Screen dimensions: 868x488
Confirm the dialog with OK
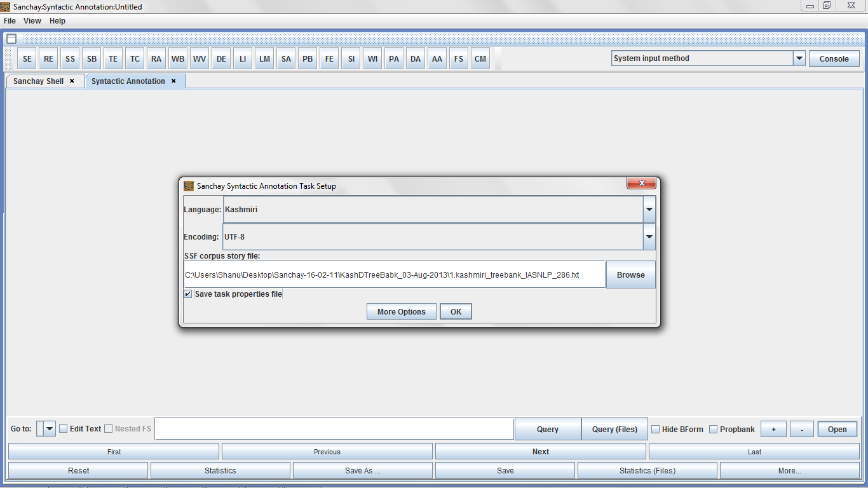(456, 312)
